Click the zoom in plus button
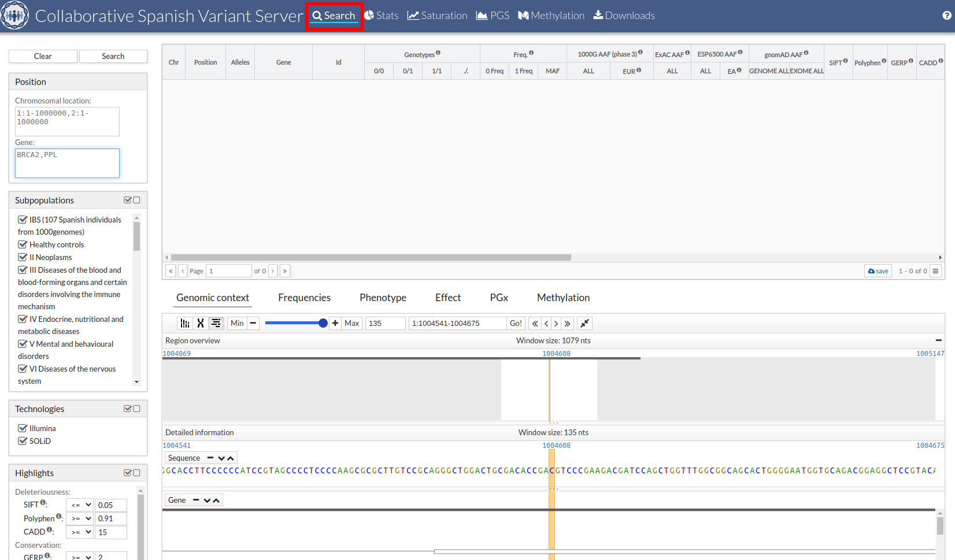This screenshot has height=560, width=955. (335, 323)
